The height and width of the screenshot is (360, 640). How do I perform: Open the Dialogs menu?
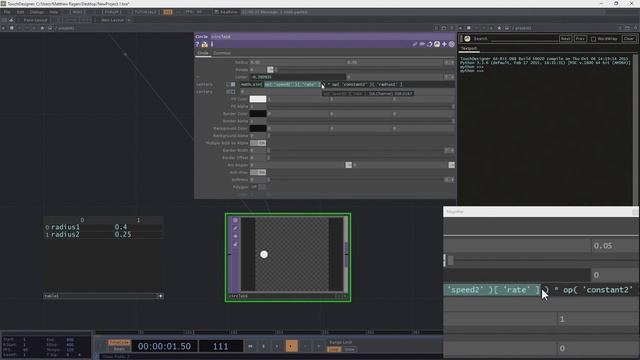click(x=37, y=12)
